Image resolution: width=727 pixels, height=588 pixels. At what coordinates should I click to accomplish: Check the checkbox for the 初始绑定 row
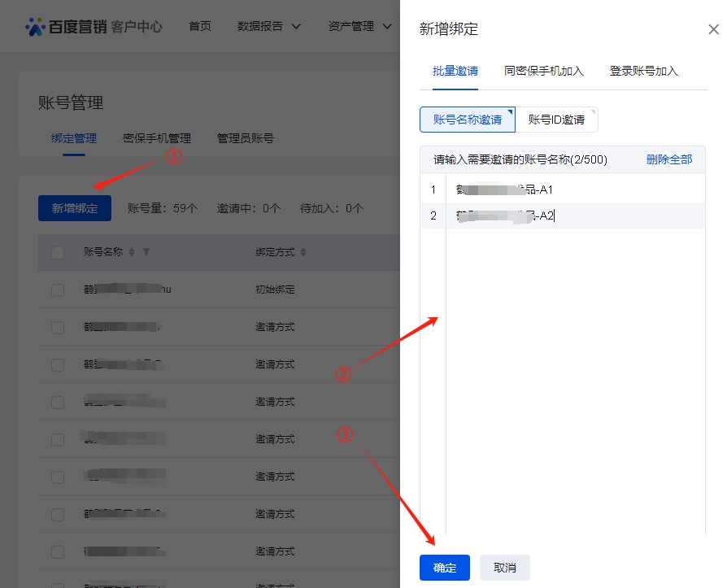(x=58, y=290)
